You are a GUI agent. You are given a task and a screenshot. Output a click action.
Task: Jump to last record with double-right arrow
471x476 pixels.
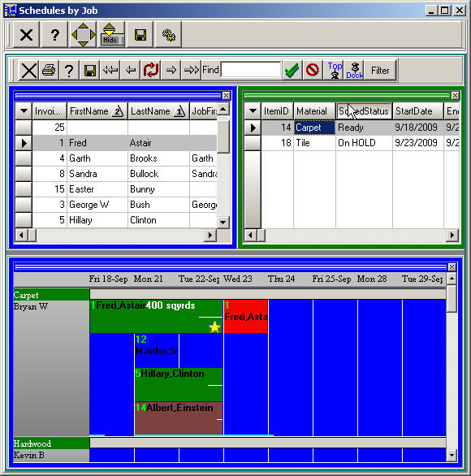pyautogui.click(x=191, y=71)
